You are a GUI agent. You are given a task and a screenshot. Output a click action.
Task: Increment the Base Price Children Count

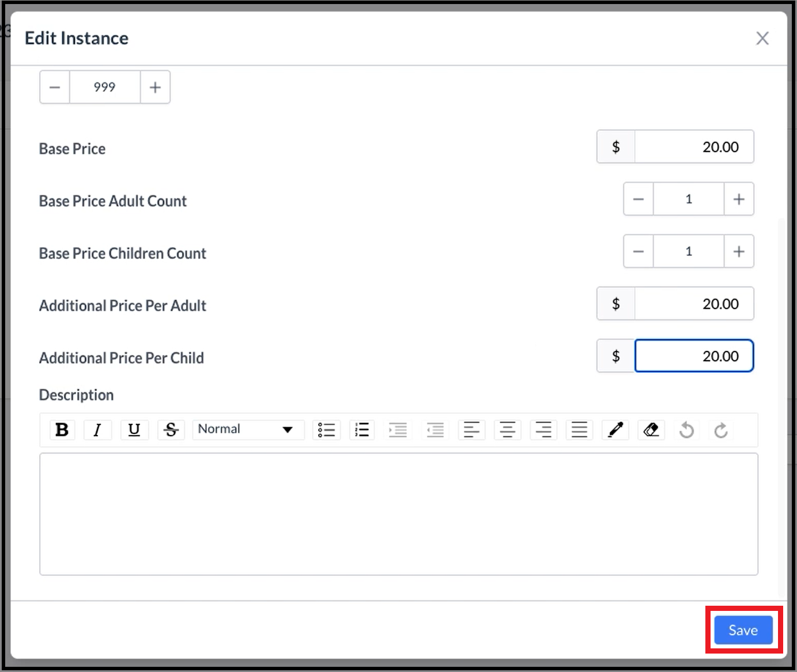[x=739, y=251]
